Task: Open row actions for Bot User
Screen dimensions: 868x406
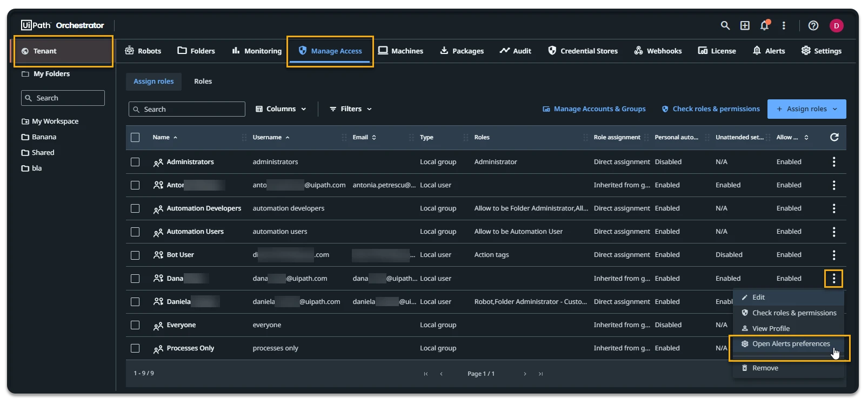Action: click(834, 255)
